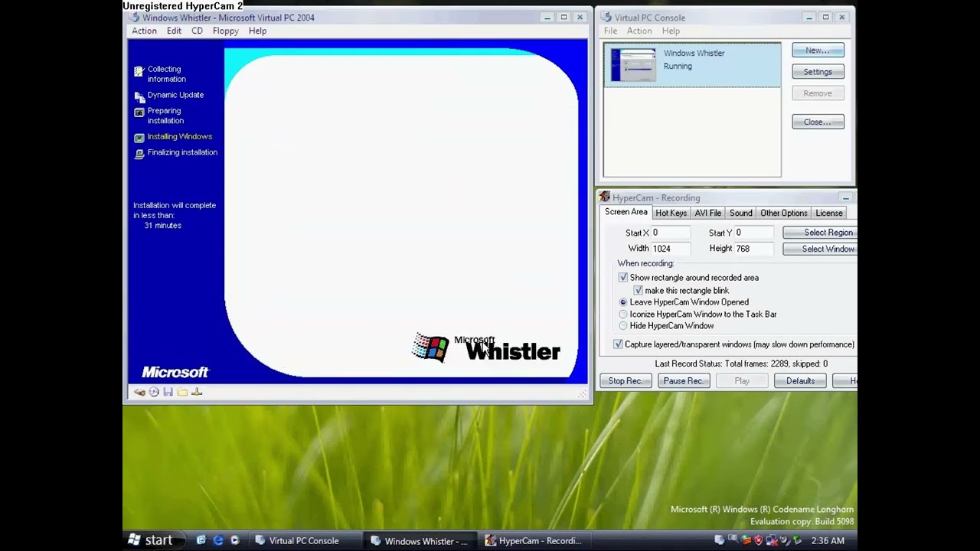The image size is (980, 551).
Task: Click the shared folder icon in Virtual PC status bar
Action: click(x=182, y=392)
